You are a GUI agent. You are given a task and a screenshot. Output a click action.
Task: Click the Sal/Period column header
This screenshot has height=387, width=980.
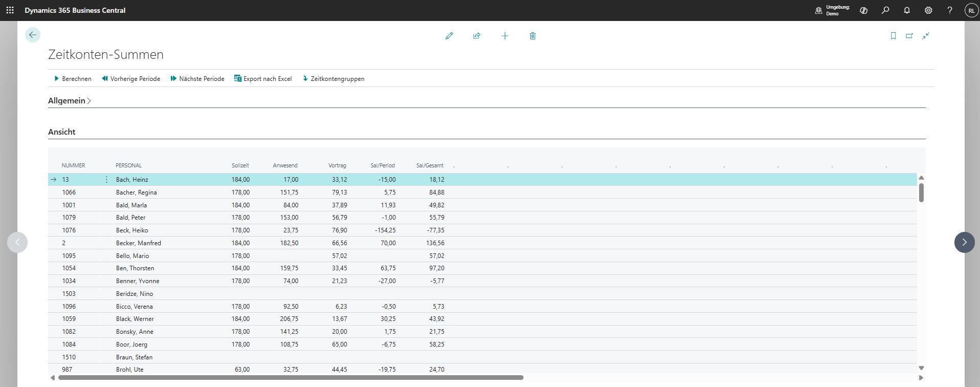383,165
